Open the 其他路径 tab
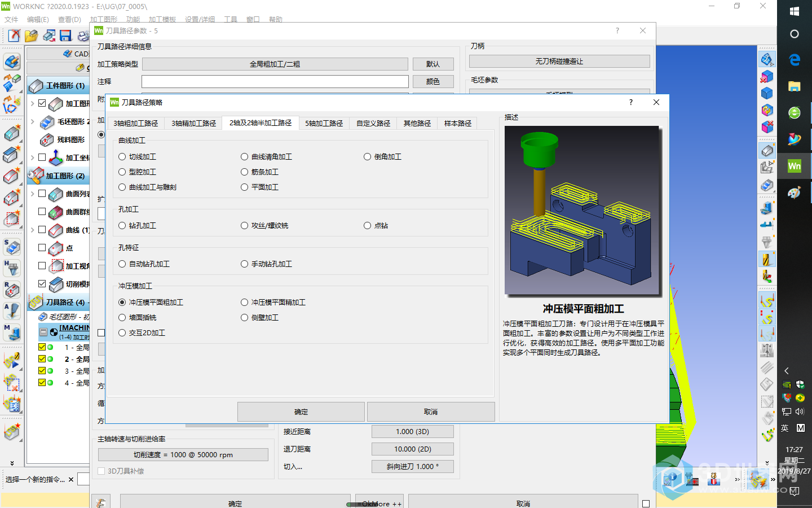The image size is (812, 508). pos(417,123)
